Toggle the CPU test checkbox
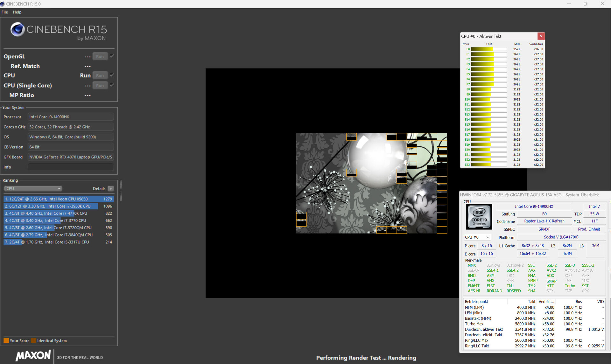Image resolution: width=611 pixels, height=364 pixels. coord(112,75)
